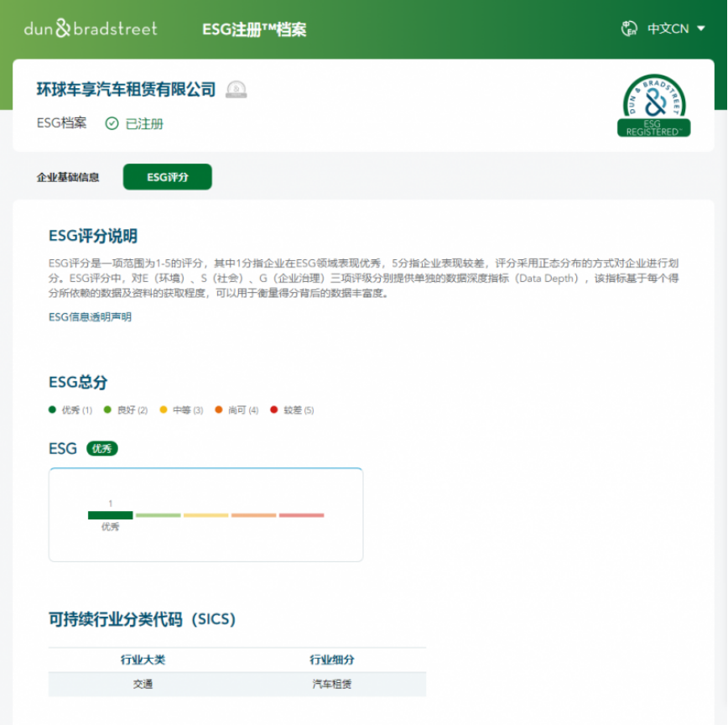
Task: Click the orange 尚可 (4) legend dot
Action: click(218, 409)
